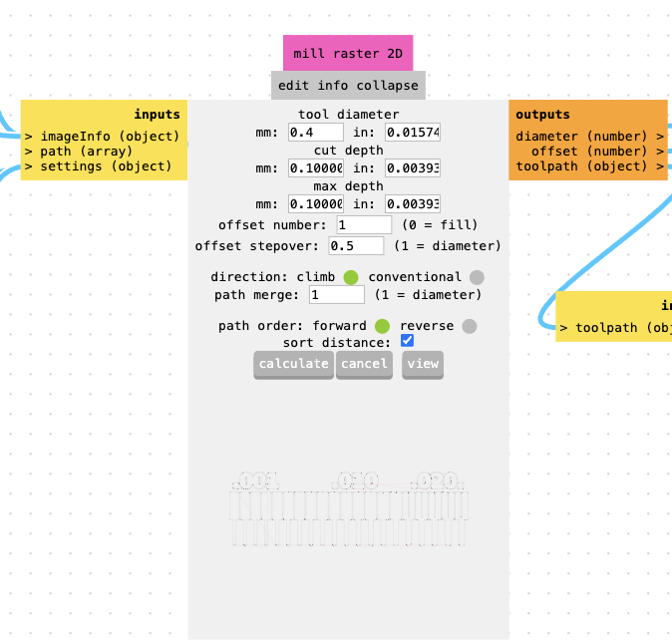The width and height of the screenshot is (672, 640).
Task: Click the diameter (number) output port
Action: click(589, 137)
